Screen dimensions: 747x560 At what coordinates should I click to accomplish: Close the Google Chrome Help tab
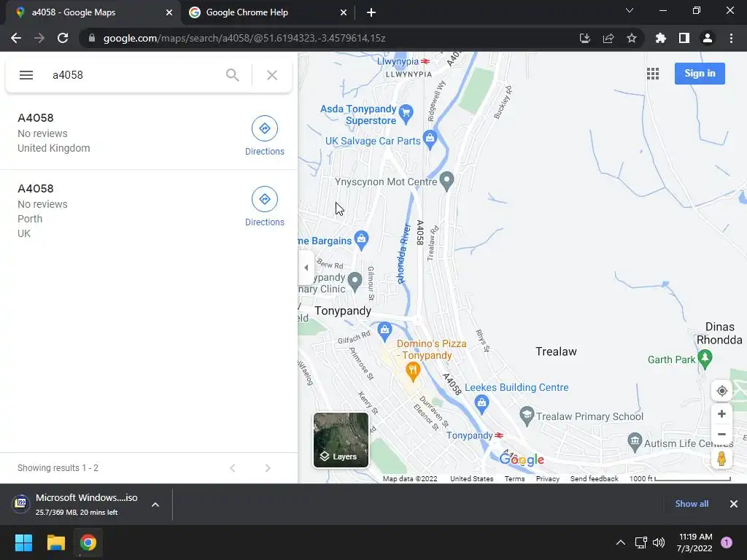tap(344, 12)
